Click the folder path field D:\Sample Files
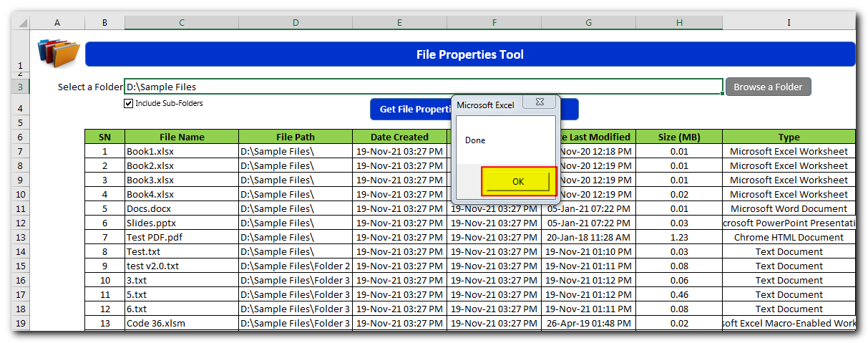This screenshot has width=868, height=343. [x=424, y=87]
